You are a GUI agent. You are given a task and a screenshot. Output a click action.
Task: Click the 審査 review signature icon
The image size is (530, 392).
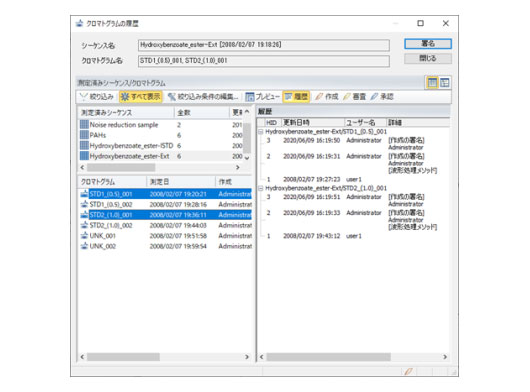pos(354,97)
